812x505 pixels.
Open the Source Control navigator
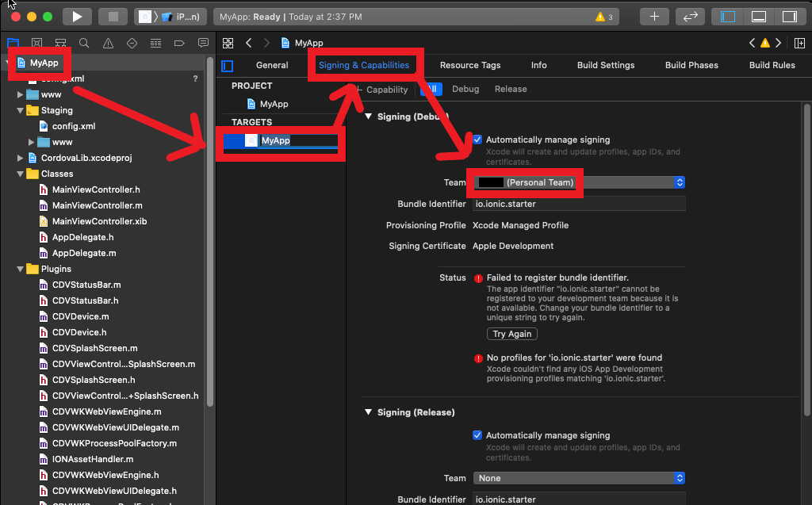pos(36,43)
